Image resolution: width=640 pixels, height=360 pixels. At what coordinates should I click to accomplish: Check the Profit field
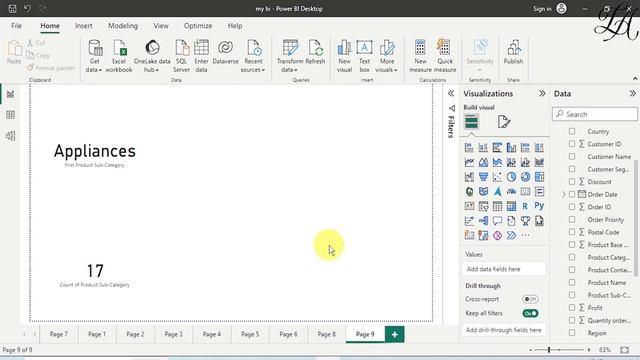(572, 307)
